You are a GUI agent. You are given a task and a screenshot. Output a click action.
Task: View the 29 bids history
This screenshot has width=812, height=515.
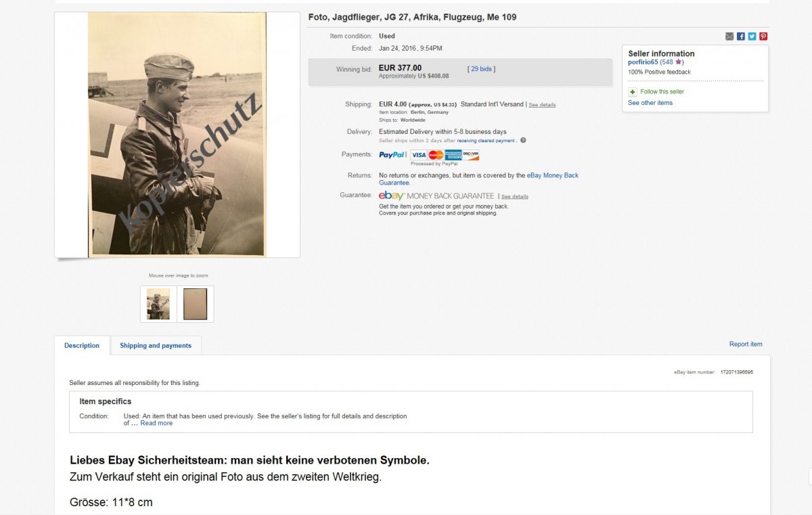482,68
